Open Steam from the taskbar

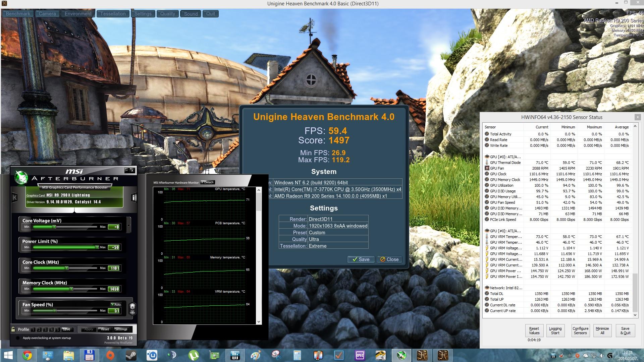pos(131,355)
